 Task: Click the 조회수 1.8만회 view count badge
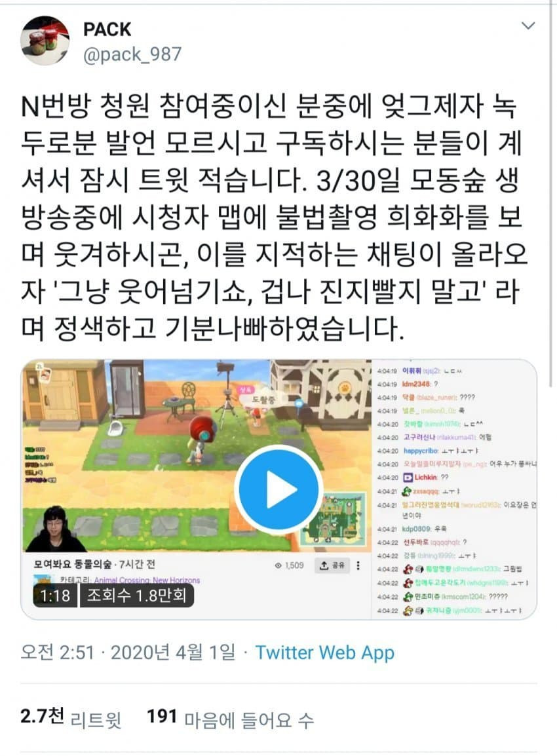point(137,596)
